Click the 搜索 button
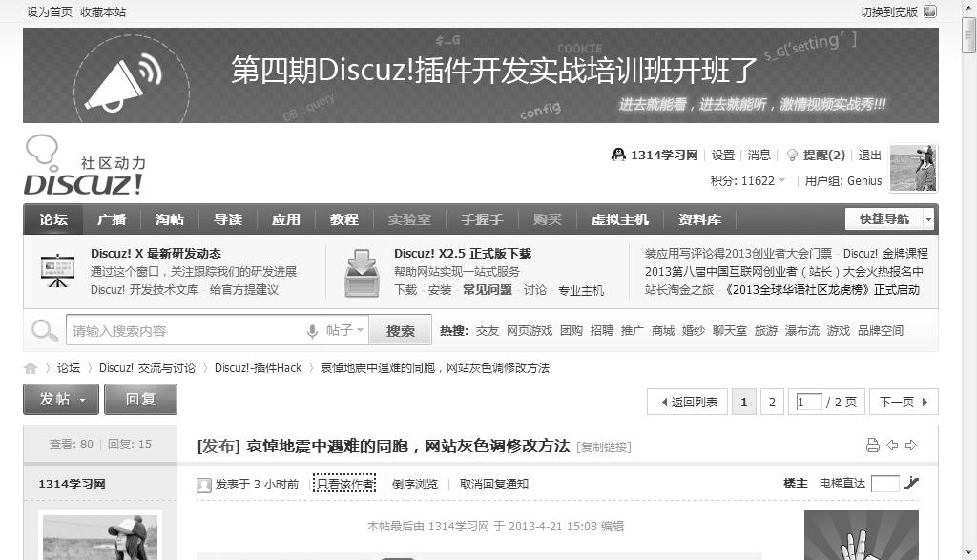The height and width of the screenshot is (560, 977). coord(400,330)
